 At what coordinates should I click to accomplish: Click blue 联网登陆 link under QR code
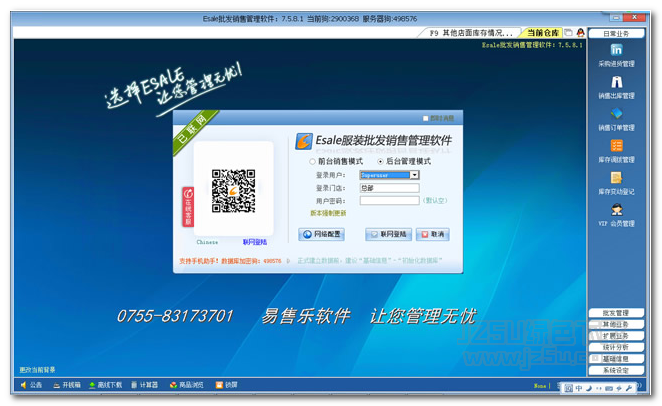coord(255,242)
